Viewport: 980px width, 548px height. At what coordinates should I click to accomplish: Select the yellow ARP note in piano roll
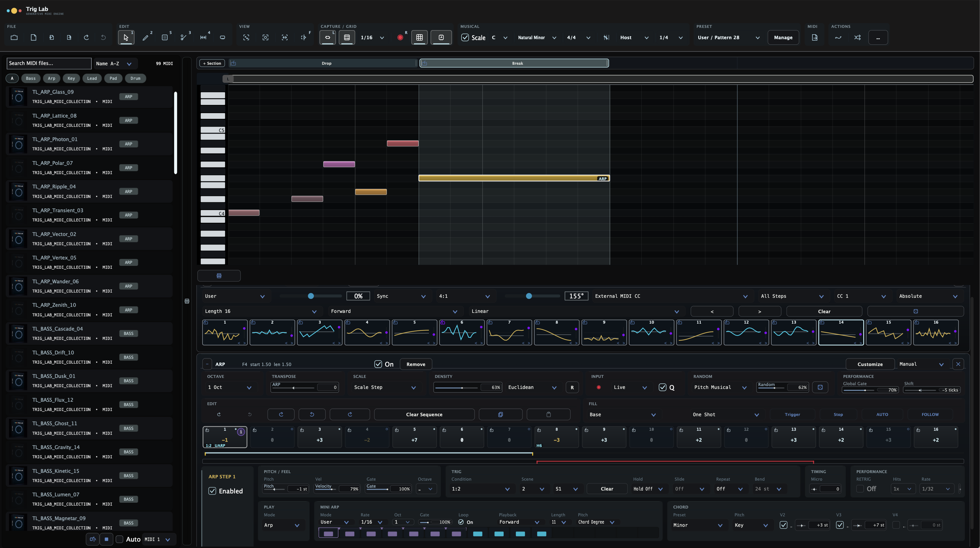(x=514, y=178)
